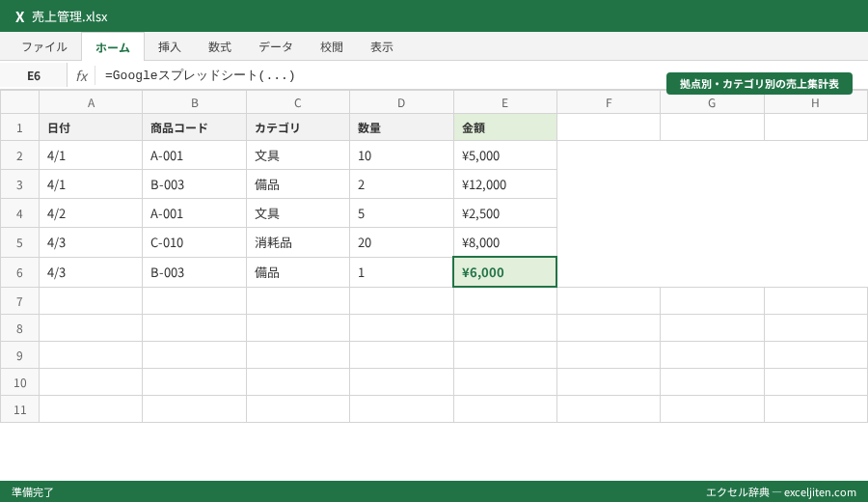Select the highlighted ¥6,000 cell
868x502 pixels.
point(504,272)
